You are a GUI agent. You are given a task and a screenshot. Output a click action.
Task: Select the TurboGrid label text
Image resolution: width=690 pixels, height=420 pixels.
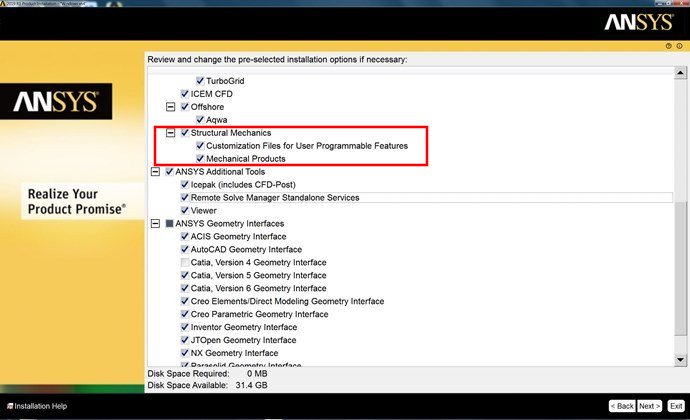point(225,81)
